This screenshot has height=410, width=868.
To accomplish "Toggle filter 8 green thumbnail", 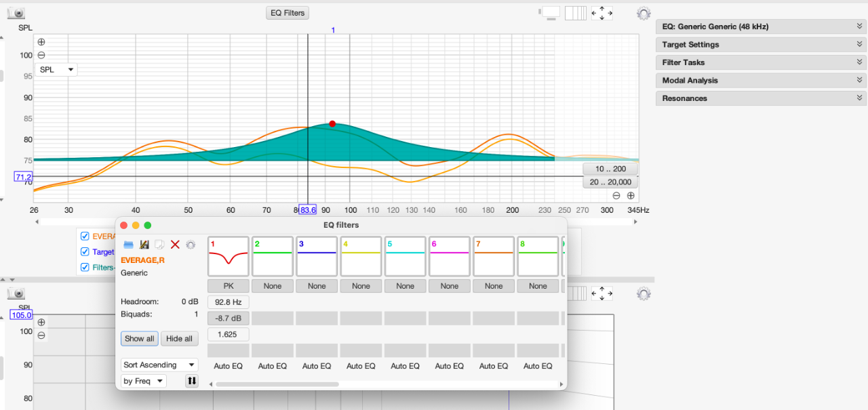I will 538,256.
